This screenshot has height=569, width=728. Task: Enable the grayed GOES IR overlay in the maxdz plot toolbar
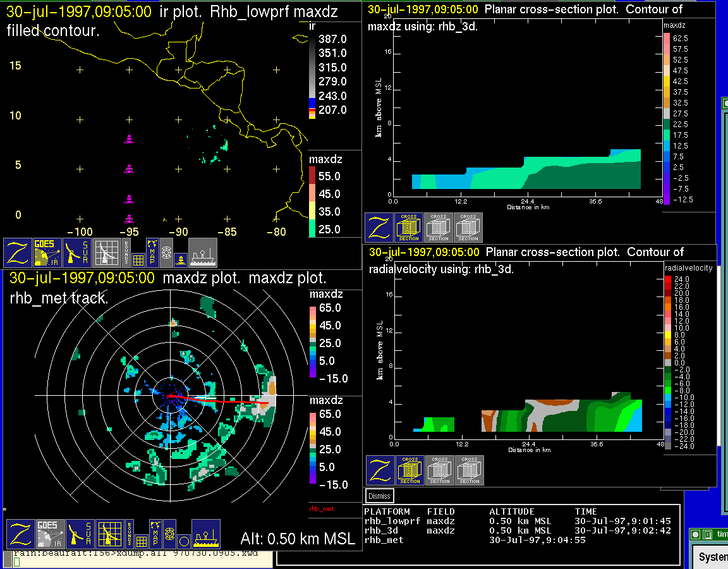tap(50, 535)
